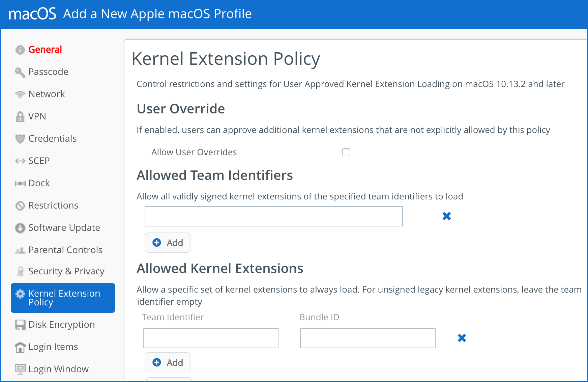
Task: Select the Parental Controls icon
Action: pyautogui.click(x=20, y=250)
